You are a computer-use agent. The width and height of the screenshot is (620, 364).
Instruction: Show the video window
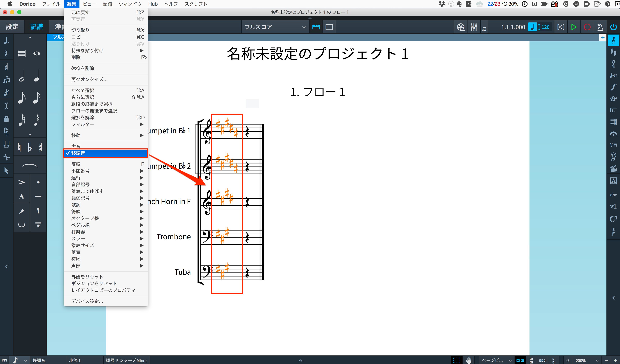point(461,27)
